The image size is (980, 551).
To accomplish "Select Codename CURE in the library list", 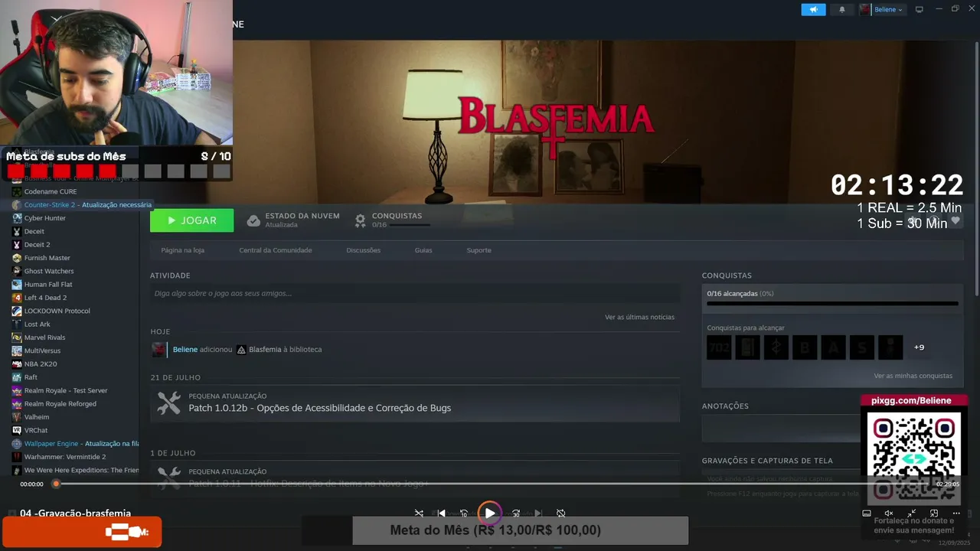I will point(51,191).
